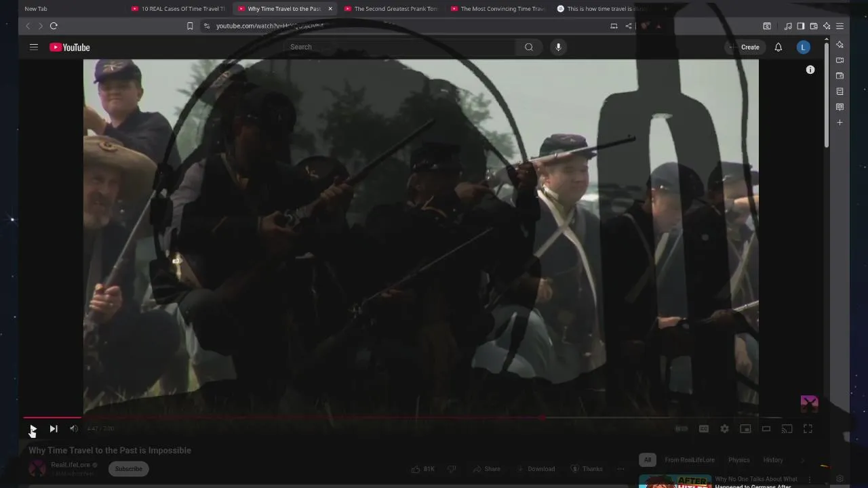The image size is (868, 488).
Task: Skip to the next video
Action: (x=54, y=428)
